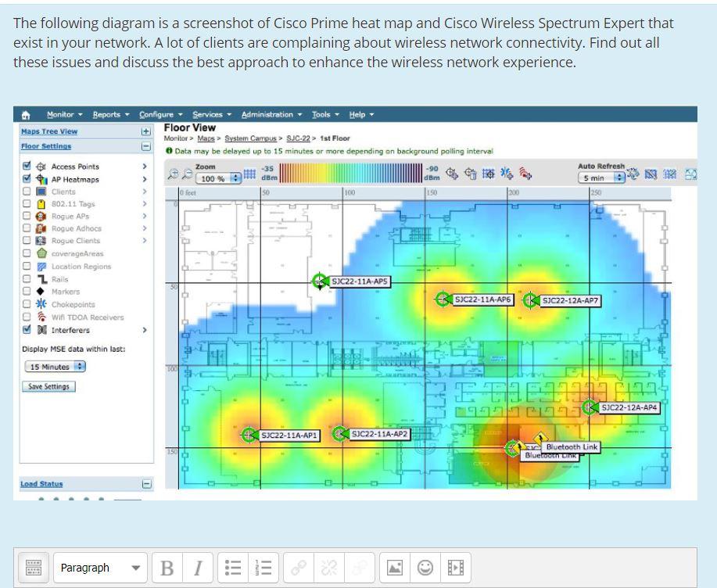Open the Maps breadcrumb link
The height and width of the screenshot is (588, 717).
(x=206, y=138)
